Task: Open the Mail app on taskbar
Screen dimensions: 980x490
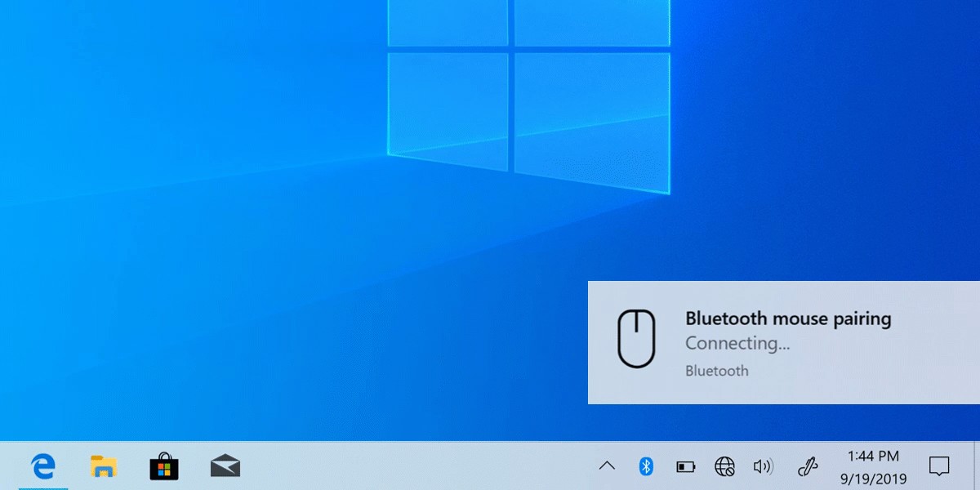Action: (225, 466)
